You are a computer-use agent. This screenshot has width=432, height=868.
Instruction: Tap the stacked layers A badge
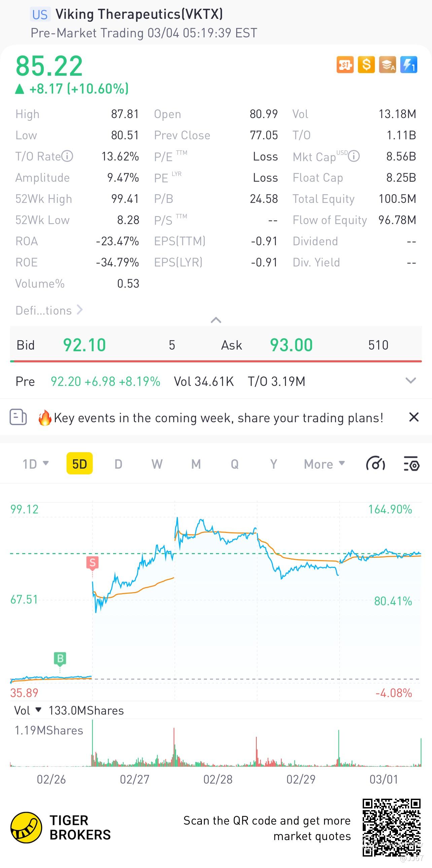(x=388, y=64)
